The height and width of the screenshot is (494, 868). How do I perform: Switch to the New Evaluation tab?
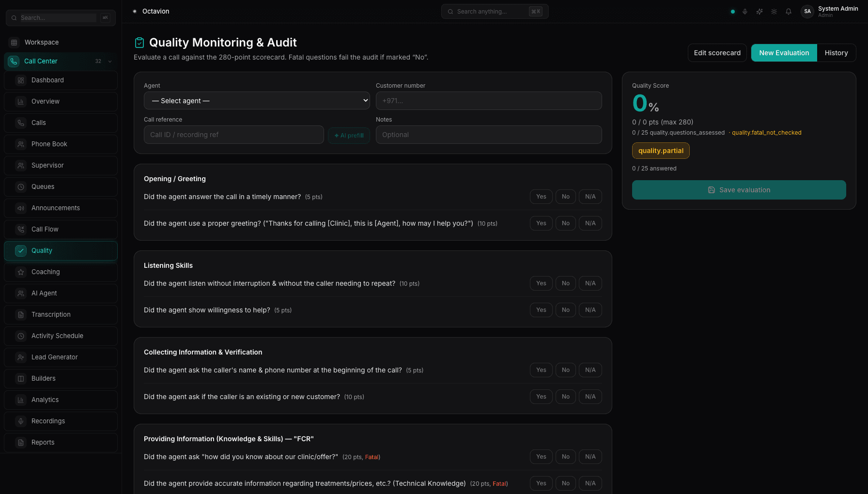pyautogui.click(x=784, y=53)
